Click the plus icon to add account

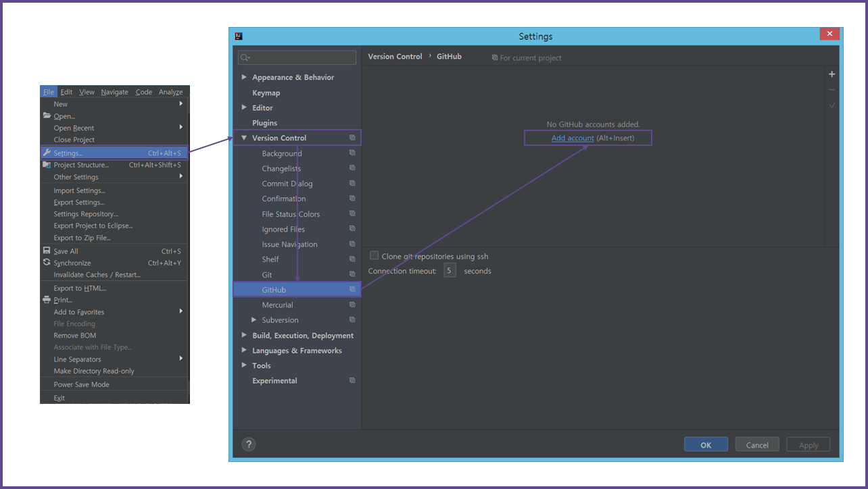[832, 74]
